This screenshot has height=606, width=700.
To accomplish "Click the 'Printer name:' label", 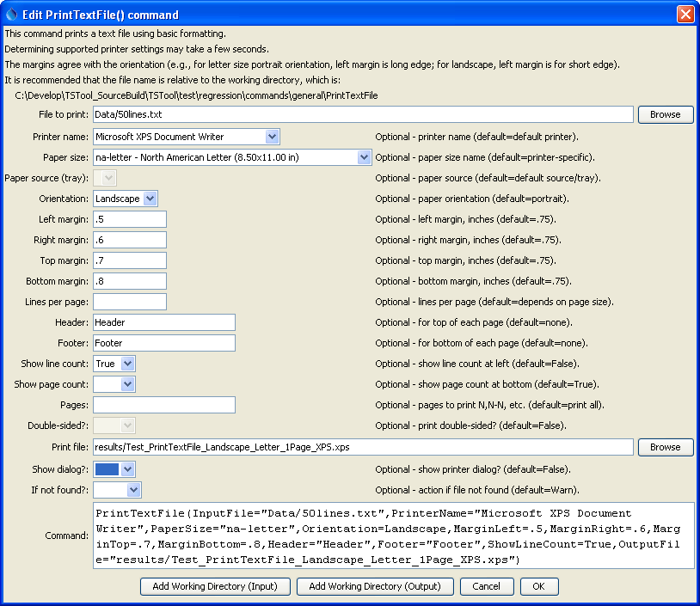I will click(x=61, y=137).
